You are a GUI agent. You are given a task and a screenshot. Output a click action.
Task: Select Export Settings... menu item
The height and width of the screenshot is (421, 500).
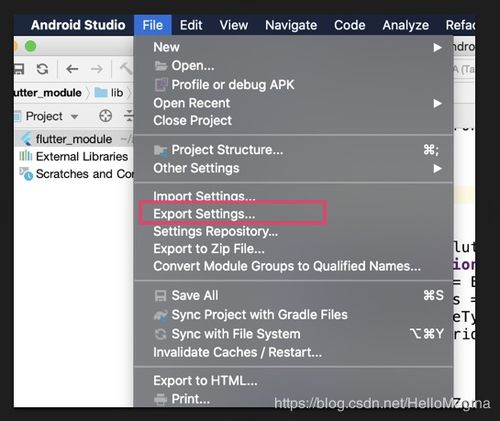coord(204,214)
